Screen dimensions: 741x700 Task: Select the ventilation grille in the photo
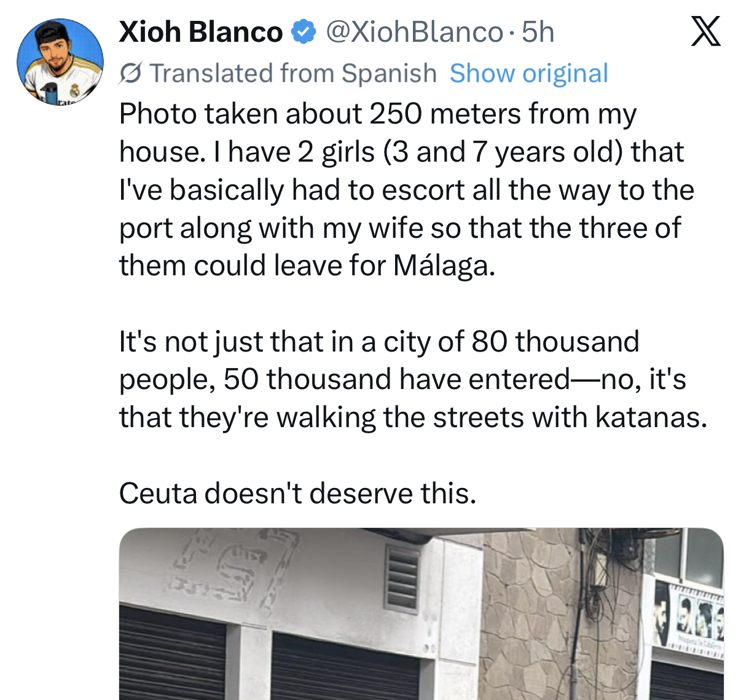click(x=402, y=575)
